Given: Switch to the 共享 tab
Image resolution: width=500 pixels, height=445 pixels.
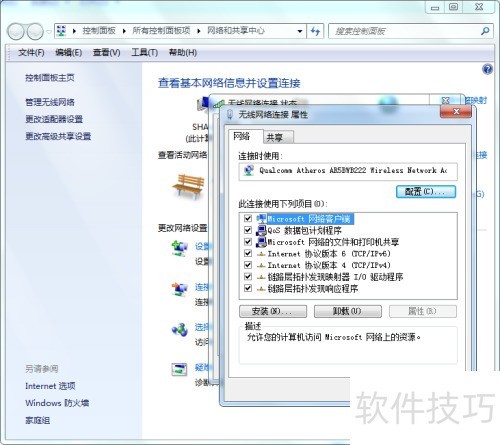Looking at the screenshot, I should [x=275, y=137].
